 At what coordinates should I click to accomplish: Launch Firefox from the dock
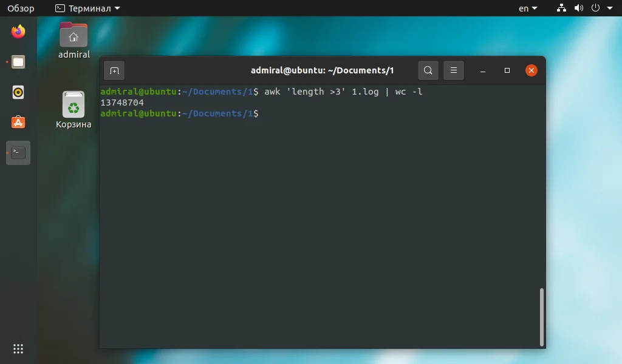(x=18, y=32)
